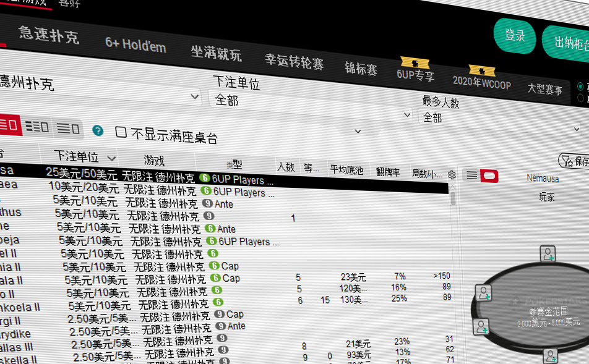Click the green 6 badge in 'nkoela II' row
The image size is (589, 364).
(218, 302)
